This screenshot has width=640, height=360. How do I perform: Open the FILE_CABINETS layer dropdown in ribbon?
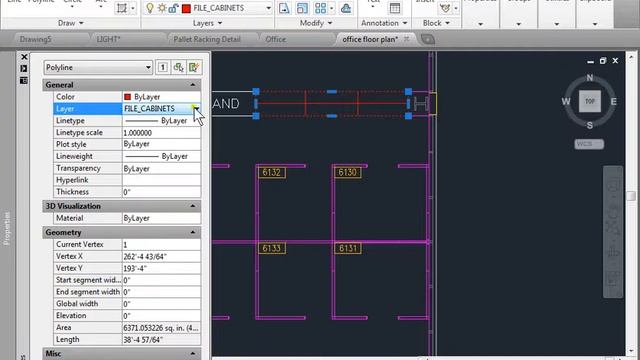pos(268,8)
